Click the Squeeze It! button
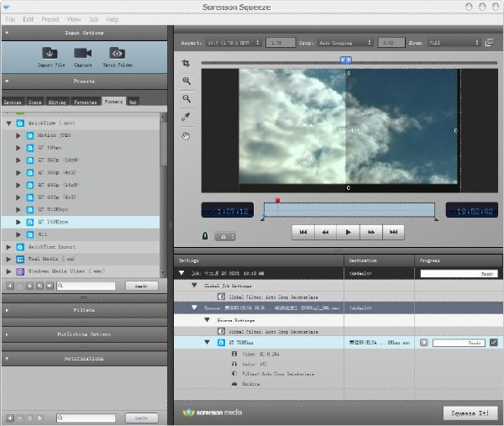This screenshot has height=426, width=504. [x=470, y=413]
